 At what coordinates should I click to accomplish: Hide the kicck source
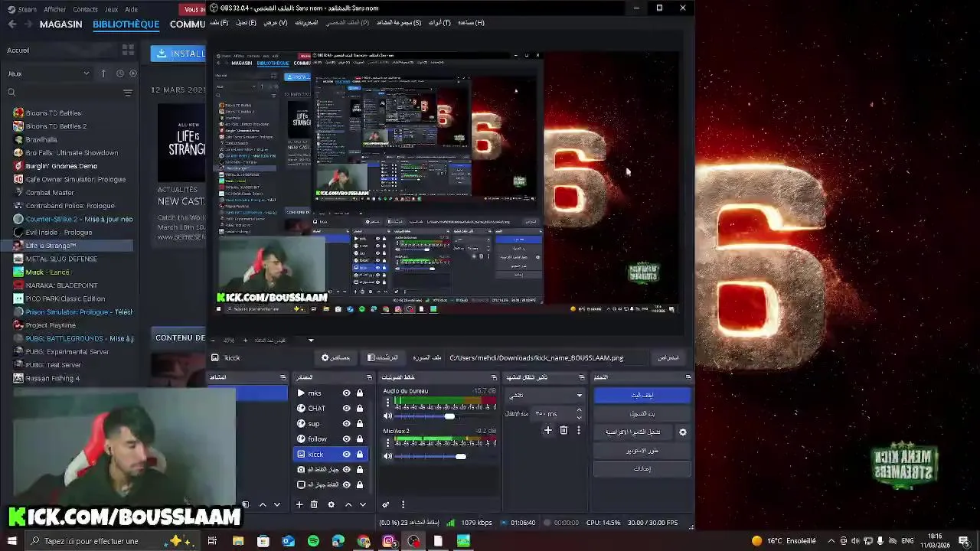click(x=346, y=454)
